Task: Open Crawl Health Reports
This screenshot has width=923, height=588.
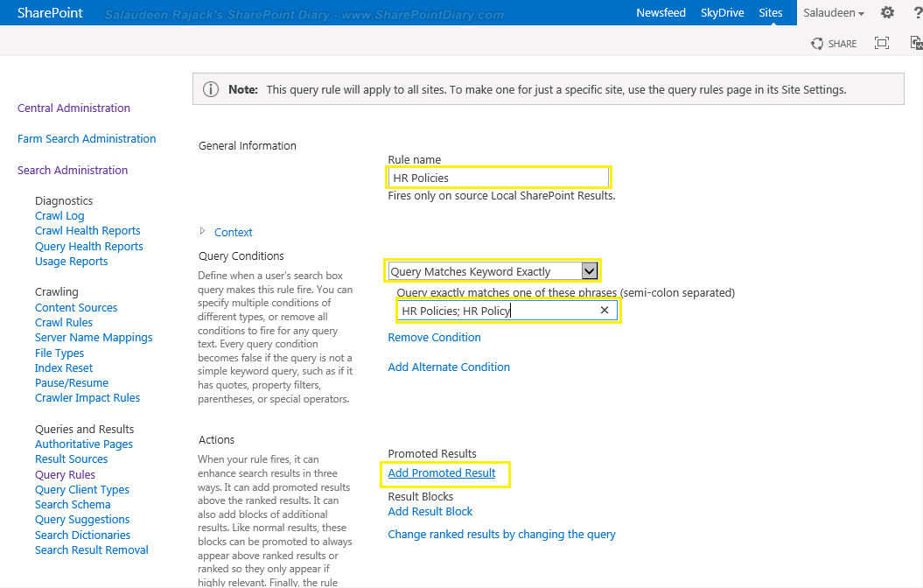Action: pos(87,230)
